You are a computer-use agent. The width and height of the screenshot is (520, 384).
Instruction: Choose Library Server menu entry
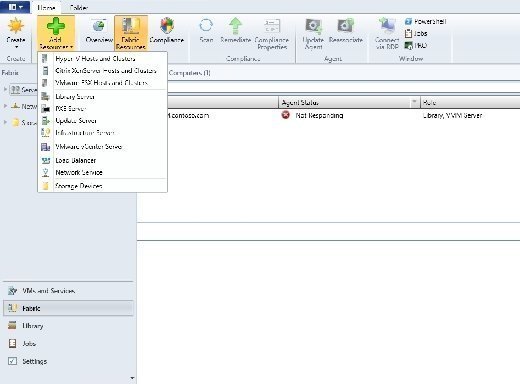tap(103, 97)
